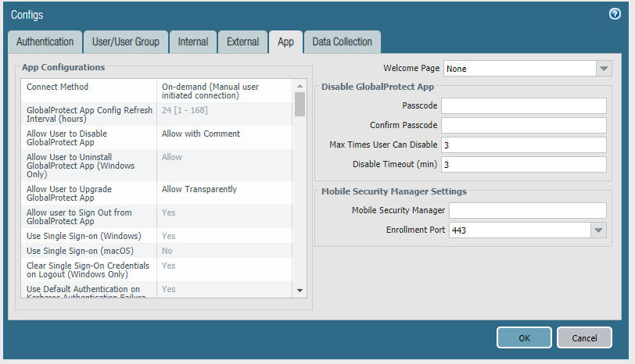Select the App tab
Viewport: 635px width, 364px height.
[x=285, y=42]
